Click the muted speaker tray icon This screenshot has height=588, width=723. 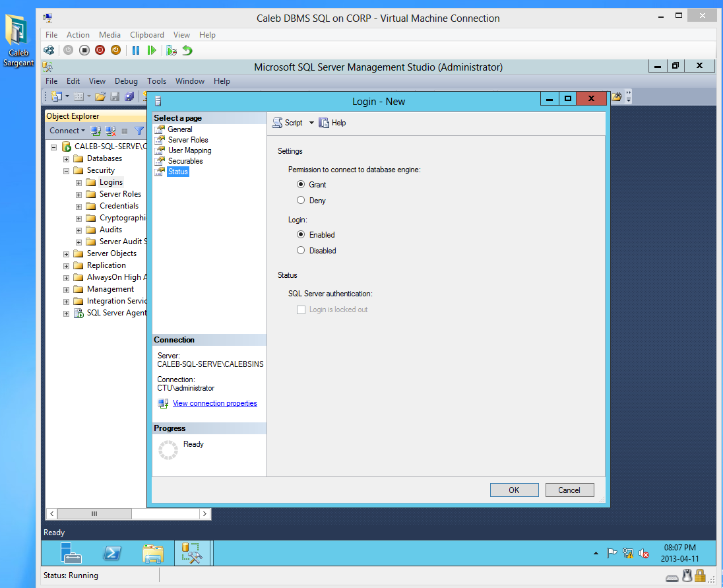point(644,553)
